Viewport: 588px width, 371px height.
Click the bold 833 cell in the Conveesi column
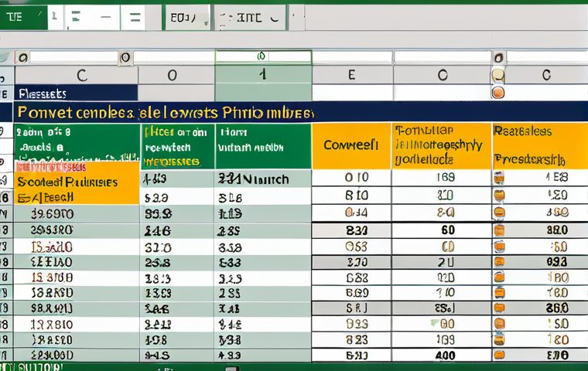pos(351,230)
